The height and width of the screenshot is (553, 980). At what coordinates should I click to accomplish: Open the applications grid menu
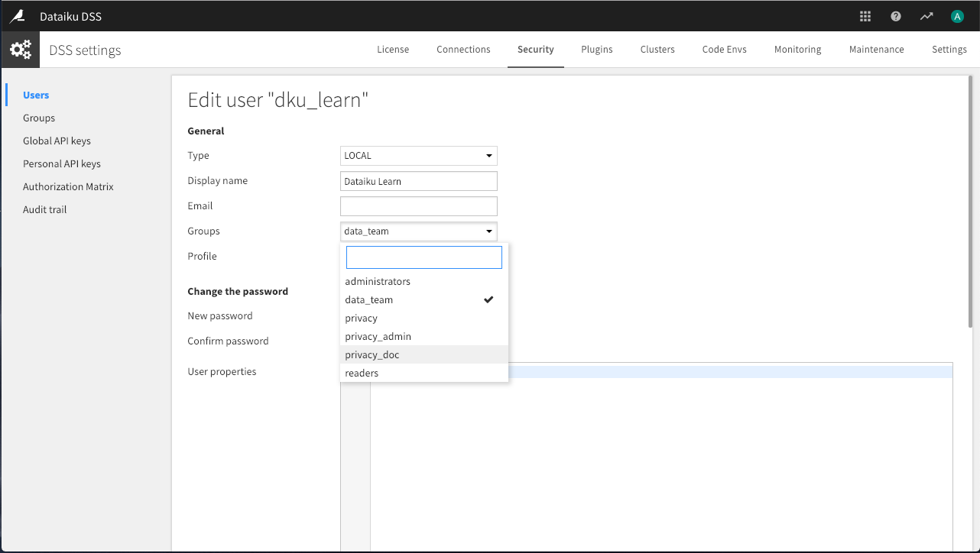tap(865, 16)
